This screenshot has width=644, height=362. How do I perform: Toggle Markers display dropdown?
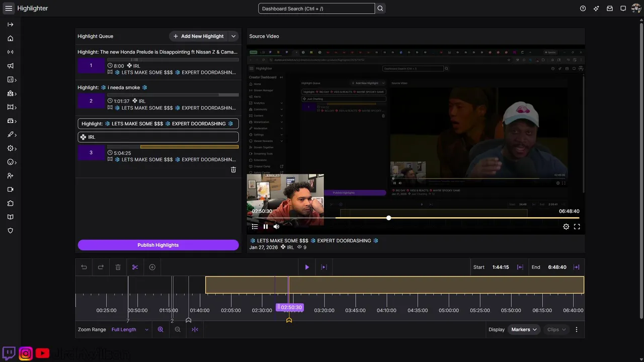524,329
